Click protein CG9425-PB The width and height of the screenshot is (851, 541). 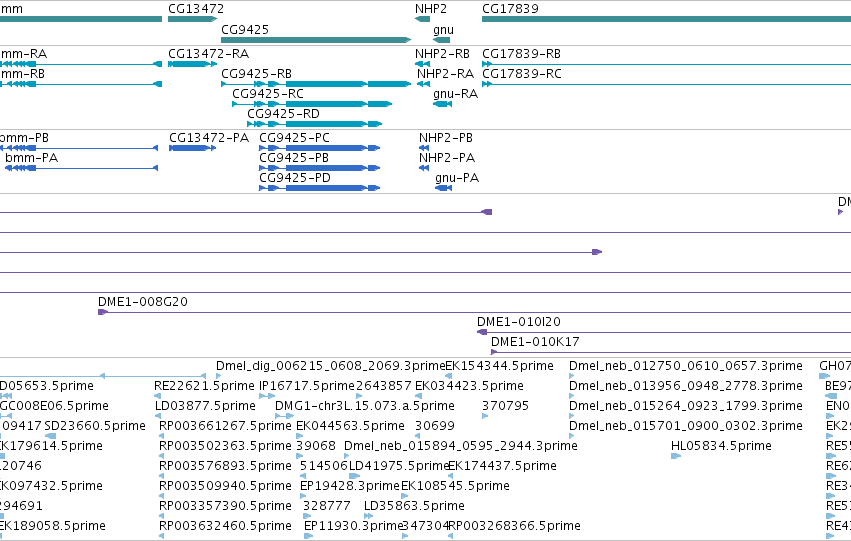320,168
